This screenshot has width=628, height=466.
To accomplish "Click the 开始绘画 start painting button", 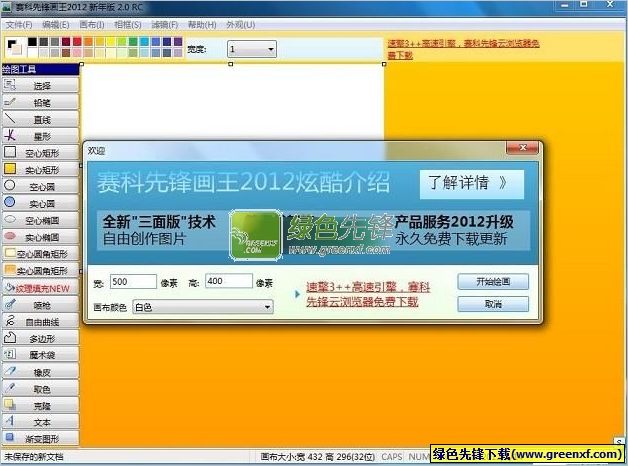I will click(493, 282).
